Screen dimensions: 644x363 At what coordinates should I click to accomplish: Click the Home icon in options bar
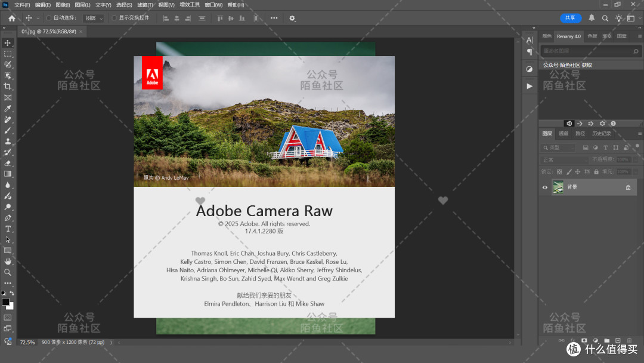(12, 18)
